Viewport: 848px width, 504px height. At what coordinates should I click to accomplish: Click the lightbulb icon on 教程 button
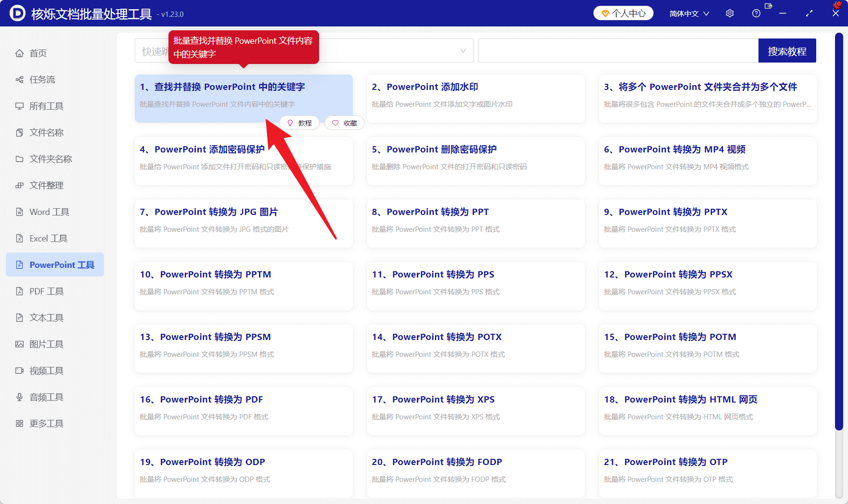tap(290, 123)
